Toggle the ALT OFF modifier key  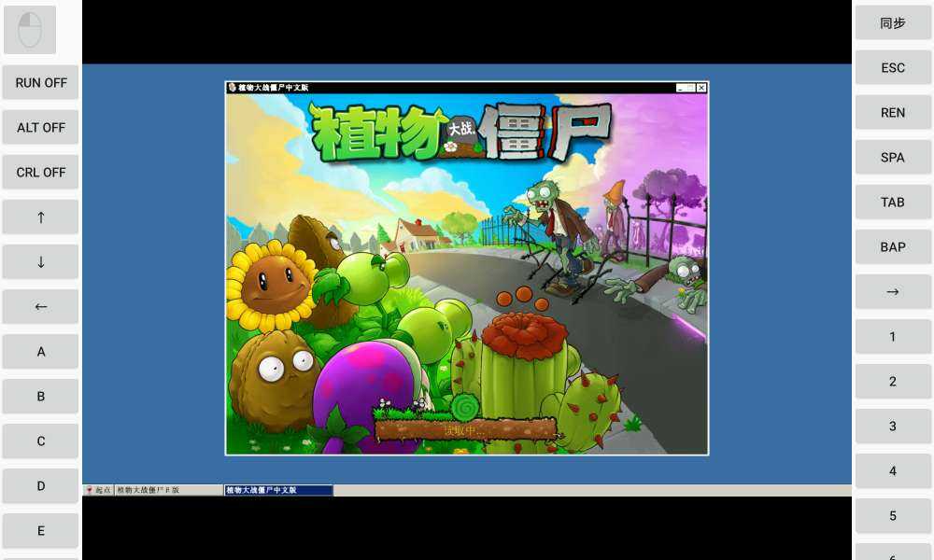click(41, 127)
